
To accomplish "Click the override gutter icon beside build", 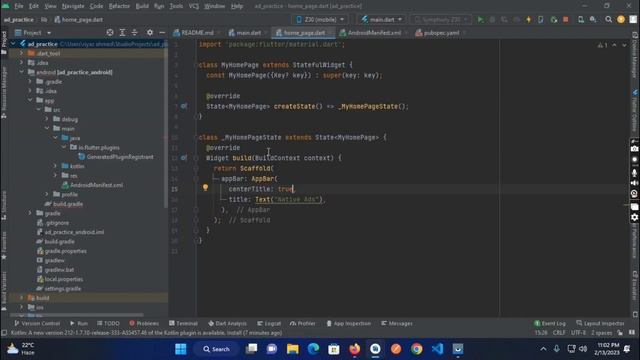I will coord(184,158).
